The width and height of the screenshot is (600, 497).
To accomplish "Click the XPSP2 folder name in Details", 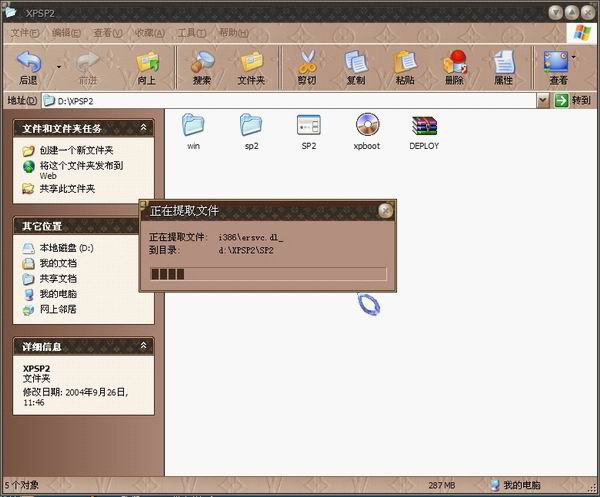I will click(x=36, y=368).
